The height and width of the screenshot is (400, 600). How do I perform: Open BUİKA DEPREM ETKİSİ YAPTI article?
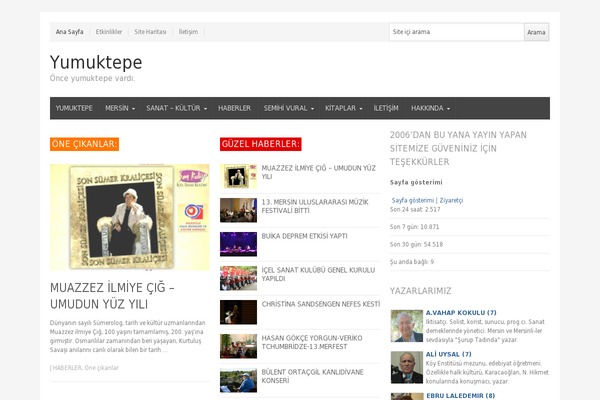[x=304, y=236]
